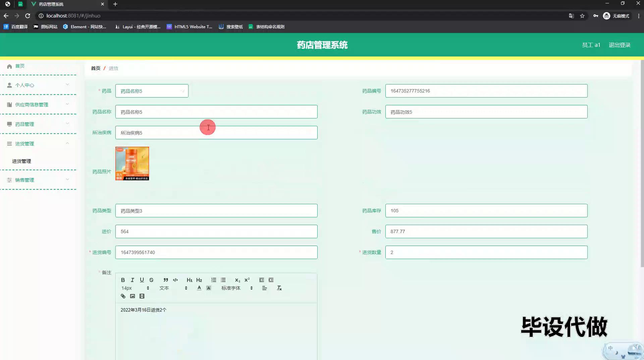This screenshot has height=360, width=644.
Task: Go back with the browser back arrow
Action: click(6, 16)
